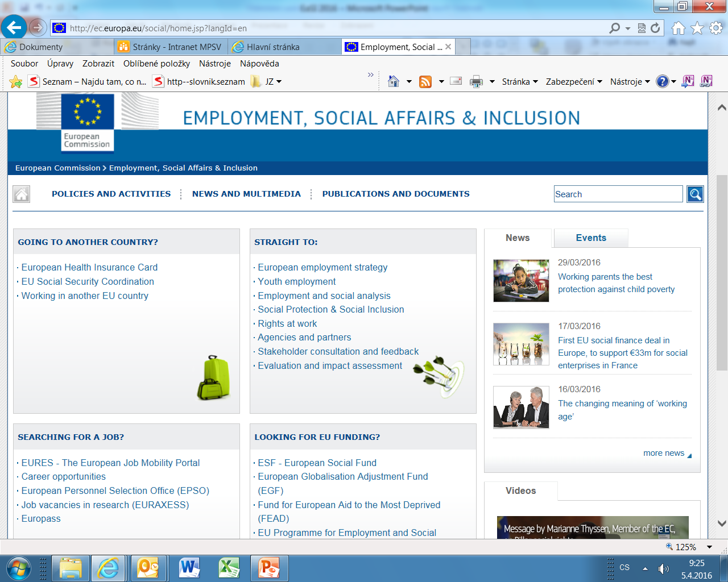The image size is (728, 582).
Task: Click the OneNote linked notes icon at far right
Action: (706, 81)
